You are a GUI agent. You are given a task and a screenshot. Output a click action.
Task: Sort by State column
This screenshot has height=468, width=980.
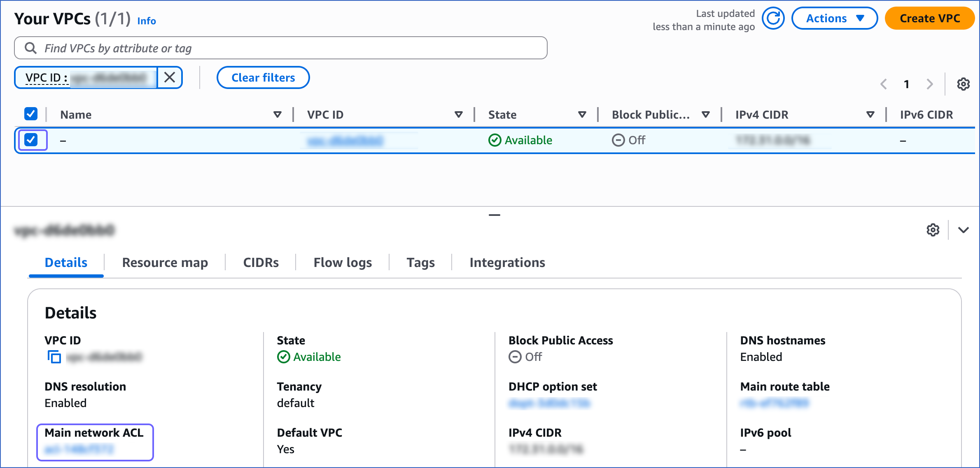[582, 115]
